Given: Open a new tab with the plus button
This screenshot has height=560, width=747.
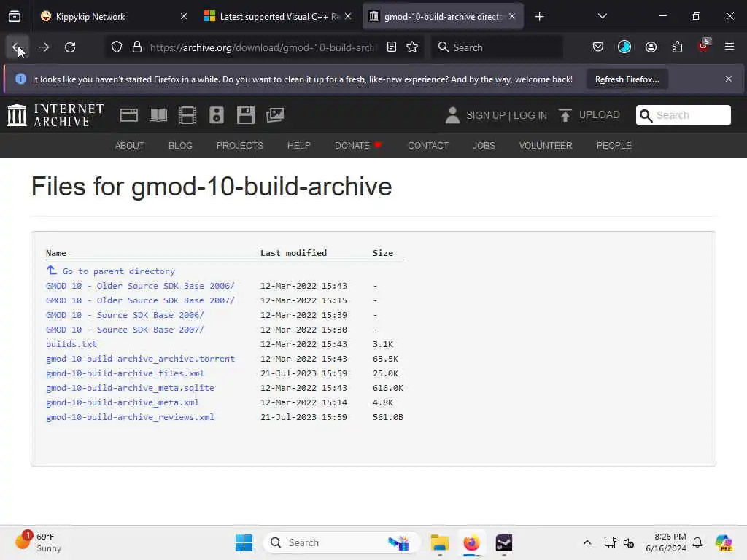Looking at the screenshot, I should (x=539, y=17).
